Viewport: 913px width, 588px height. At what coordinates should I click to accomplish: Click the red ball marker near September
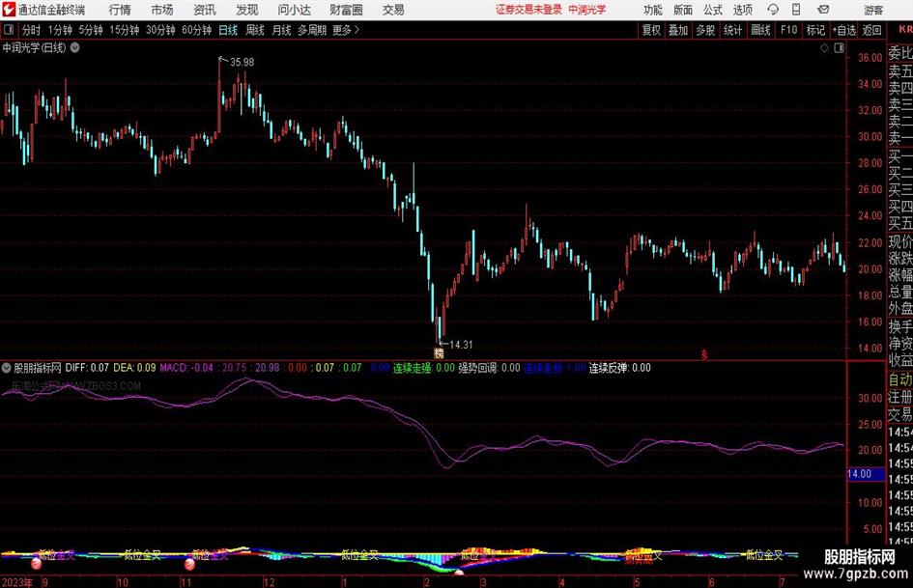pyautogui.click(x=36, y=563)
